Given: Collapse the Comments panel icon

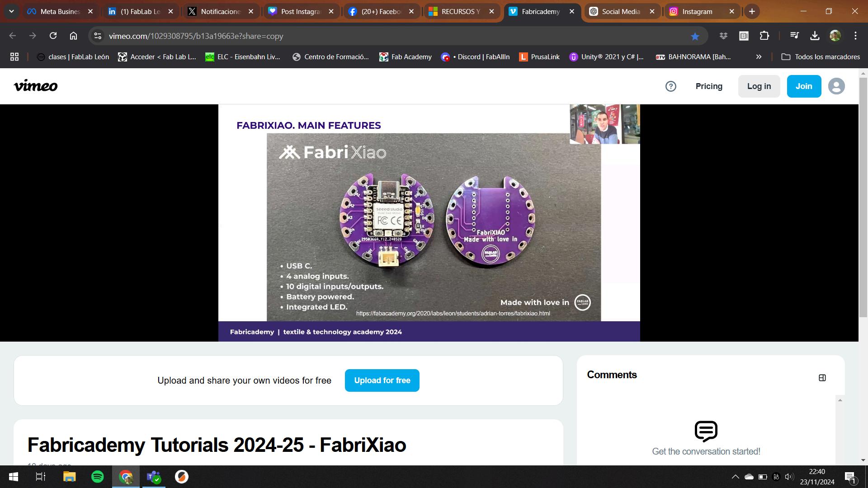Looking at the screenshot, I should (822, 378).
